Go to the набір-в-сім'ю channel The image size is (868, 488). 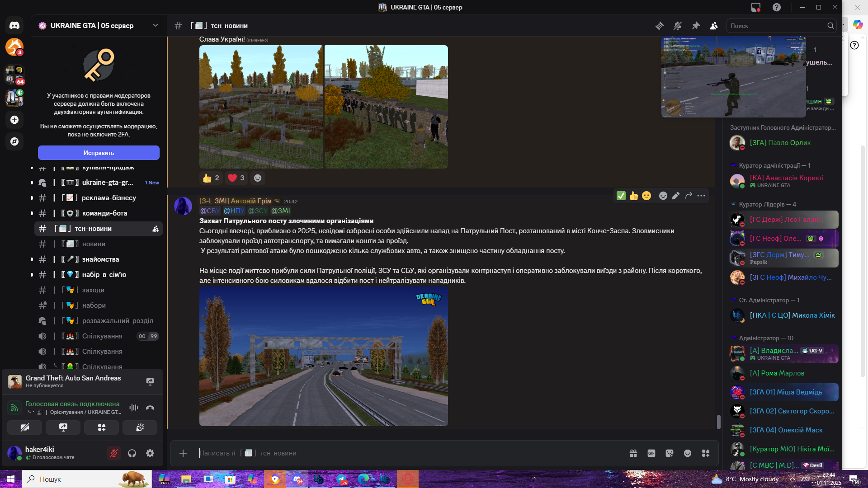pos(99,275)
